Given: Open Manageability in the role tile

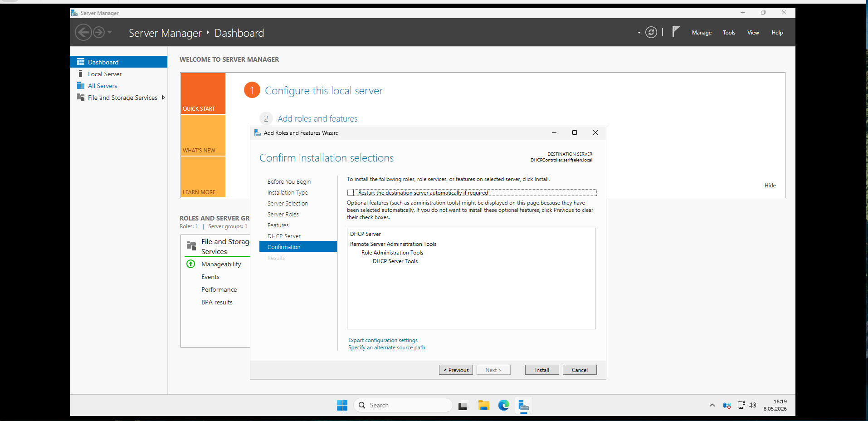Looking at the screenshot, I should coord(221,264).
